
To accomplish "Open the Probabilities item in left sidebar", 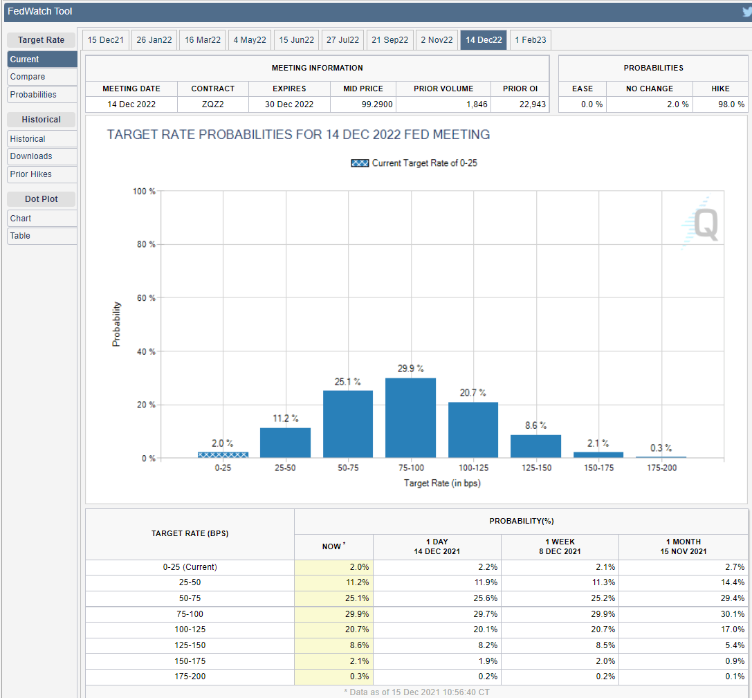I will point(42,95).
